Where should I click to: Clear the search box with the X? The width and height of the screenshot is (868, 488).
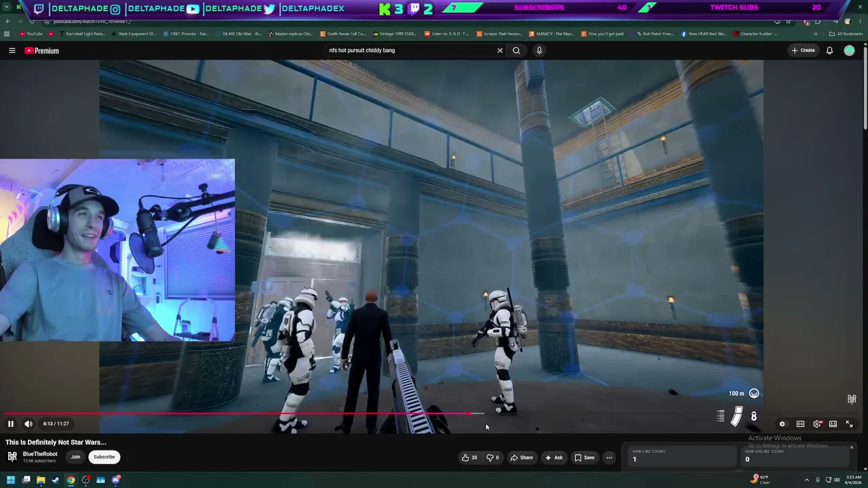500,50
